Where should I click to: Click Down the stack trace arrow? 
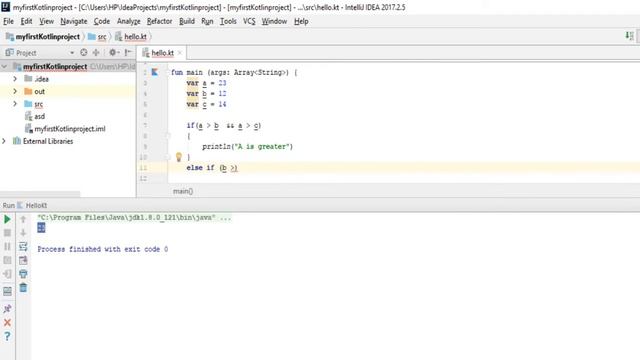click(23, 233)
